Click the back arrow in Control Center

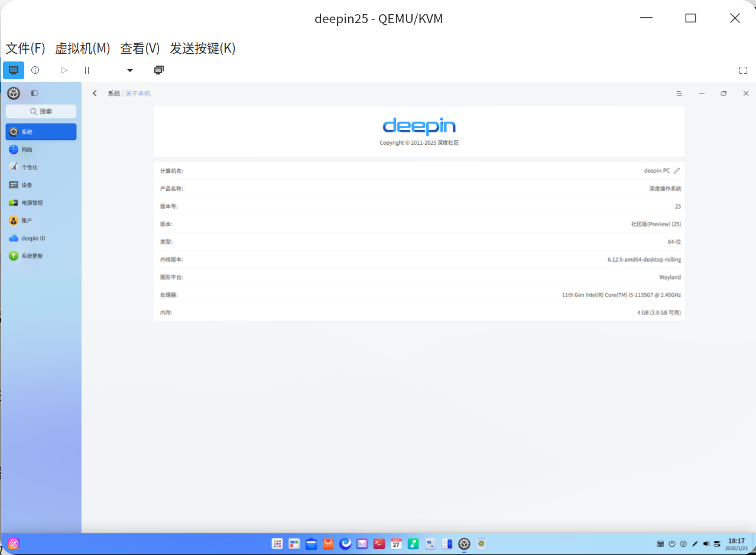[x=95, y=93]
